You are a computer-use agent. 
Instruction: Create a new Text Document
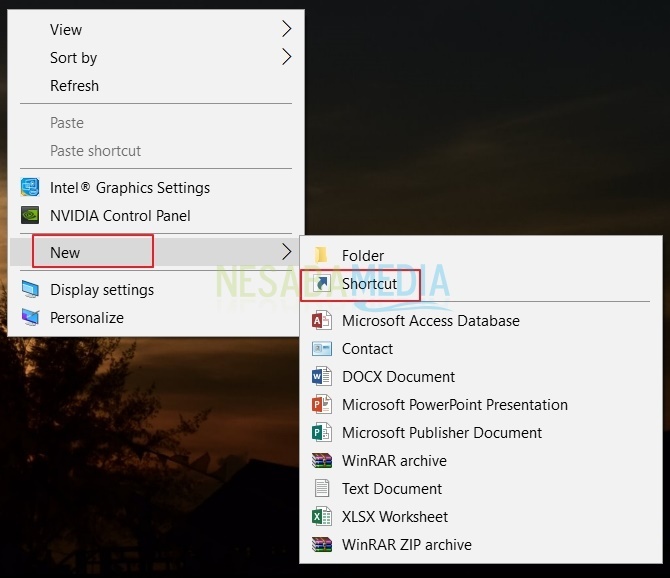[x=392, y=489]
